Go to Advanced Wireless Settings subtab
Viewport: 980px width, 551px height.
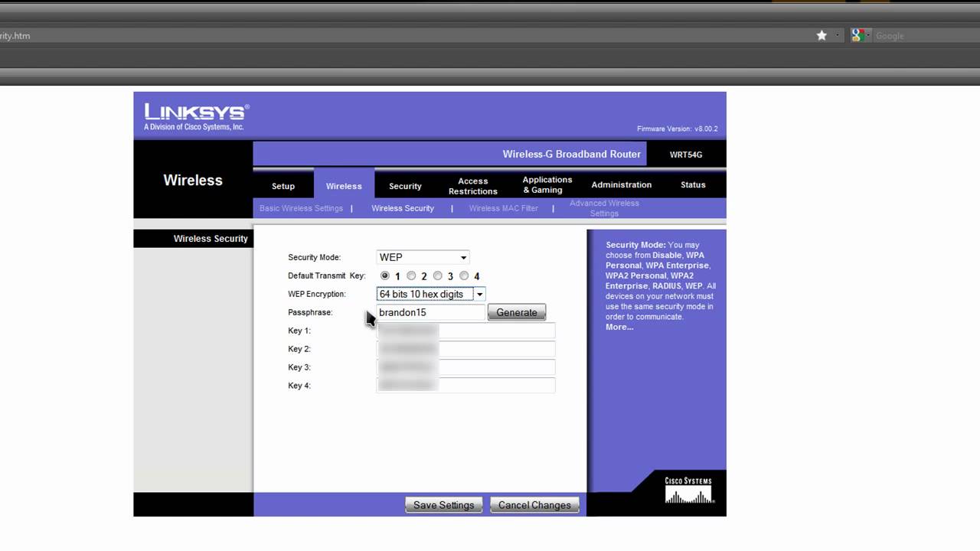(x=604, y=208)
